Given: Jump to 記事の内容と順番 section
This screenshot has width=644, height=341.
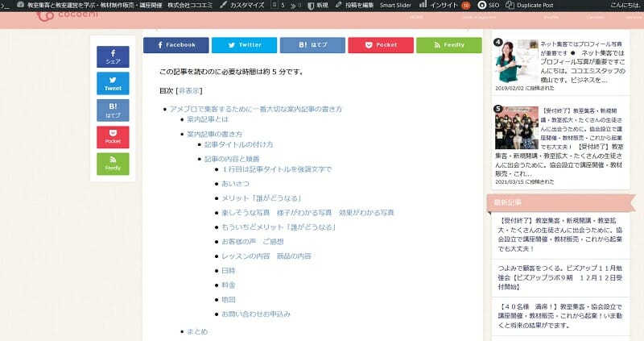Looking at the screenshot, I should point(232,159).
